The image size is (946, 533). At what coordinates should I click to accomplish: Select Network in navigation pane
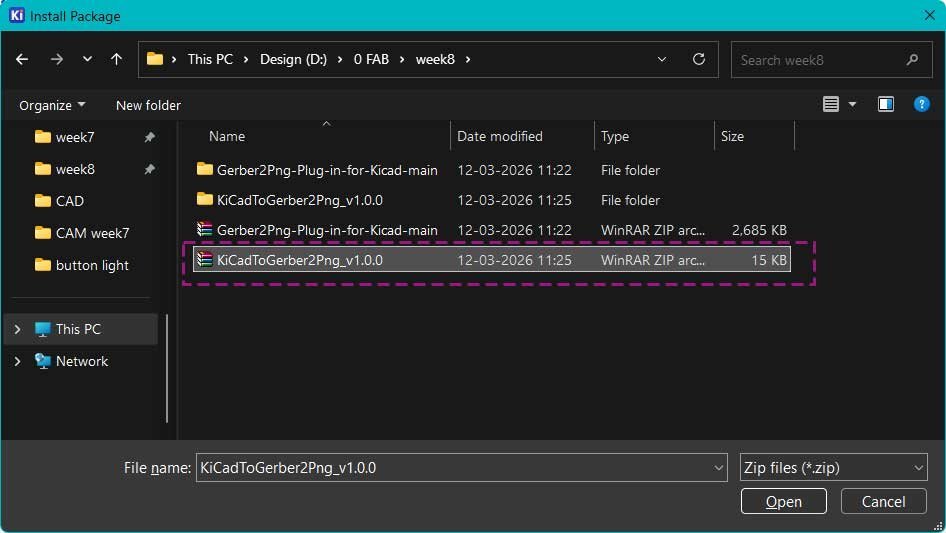(x=81, y=361)
